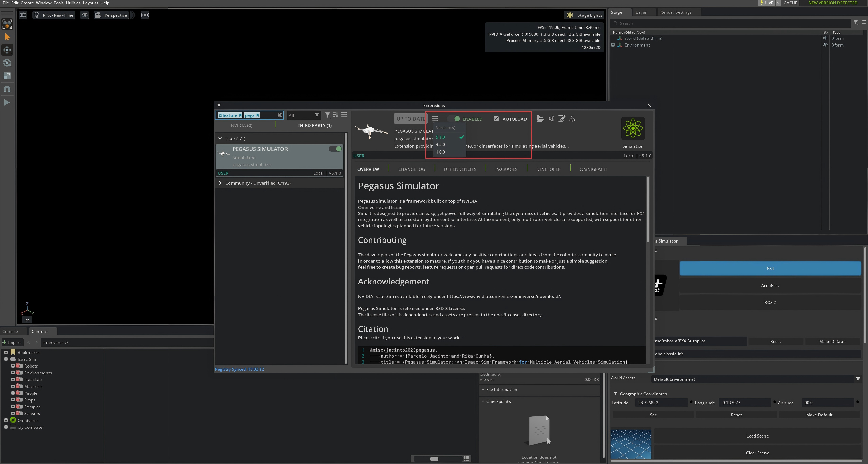868x464 pixels.
Task: Open LIVE dropdown arrow
Action: tap(778, 3)
